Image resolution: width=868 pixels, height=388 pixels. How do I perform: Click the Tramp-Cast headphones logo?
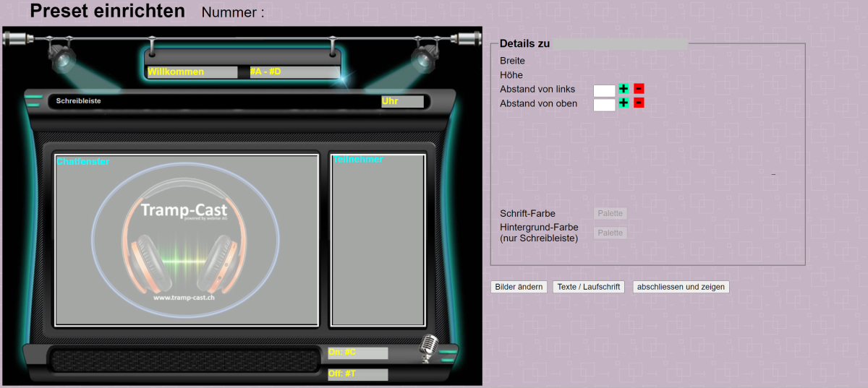pyautogui.click(x=184, y=241)
